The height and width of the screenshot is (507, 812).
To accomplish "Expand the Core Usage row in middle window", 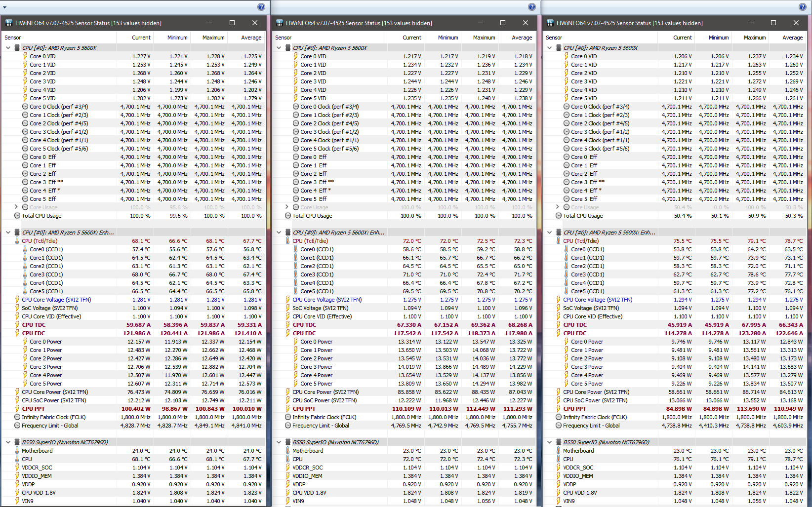I will point(286,207).
